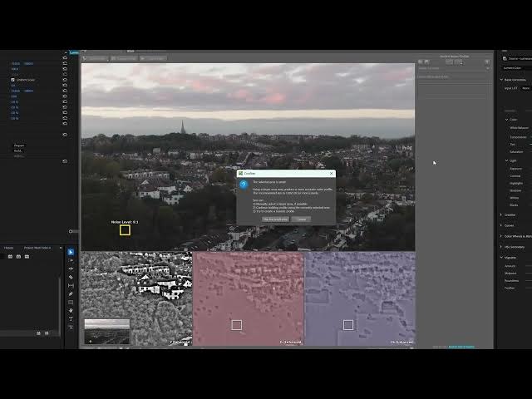Click the Contrast label
The width and height of the screenshot is (532, 399).
(x=515, y=176)
